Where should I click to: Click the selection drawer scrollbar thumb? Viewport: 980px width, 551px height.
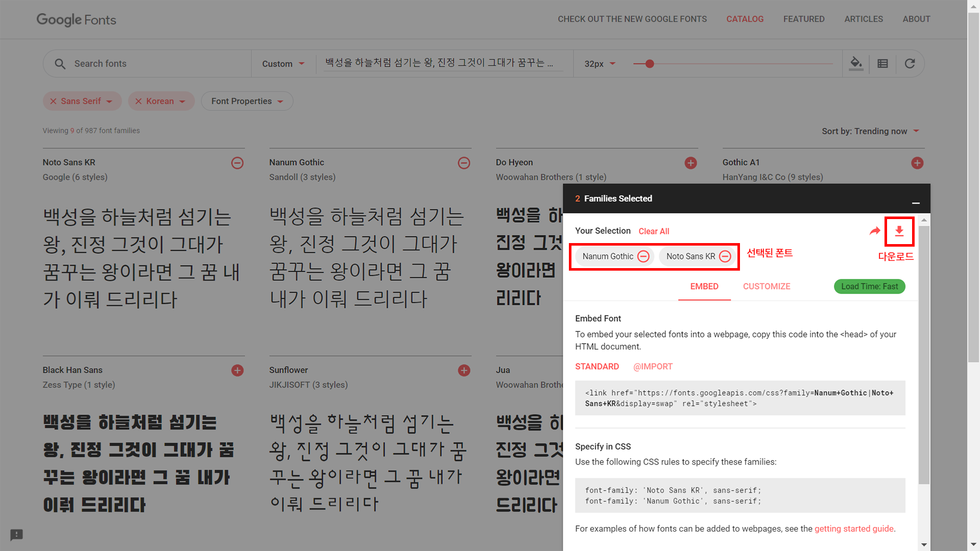(924, 355)
